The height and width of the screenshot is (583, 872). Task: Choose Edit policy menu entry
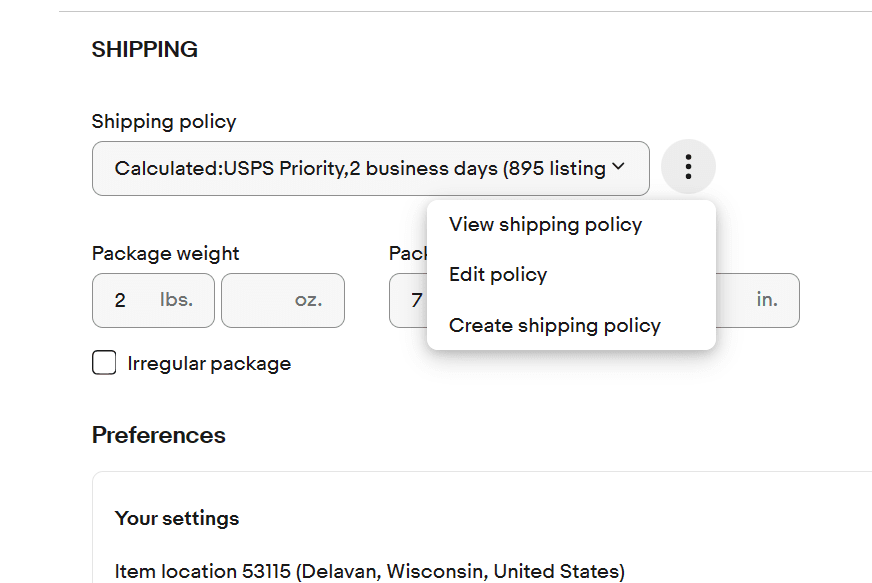[498, 275]
